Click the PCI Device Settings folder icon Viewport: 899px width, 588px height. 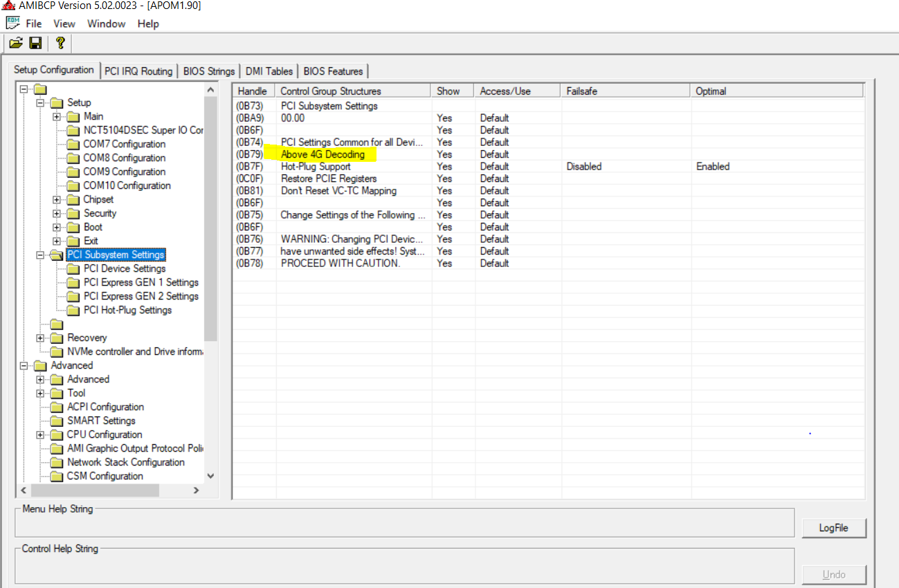73,268
